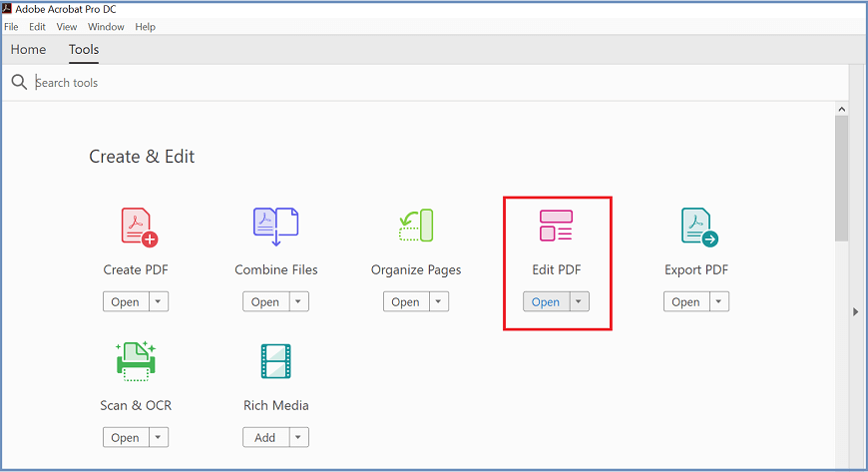Open the Edit PDF tool
Viewport: 868px width, 472px height.
(x=546, y=302)
